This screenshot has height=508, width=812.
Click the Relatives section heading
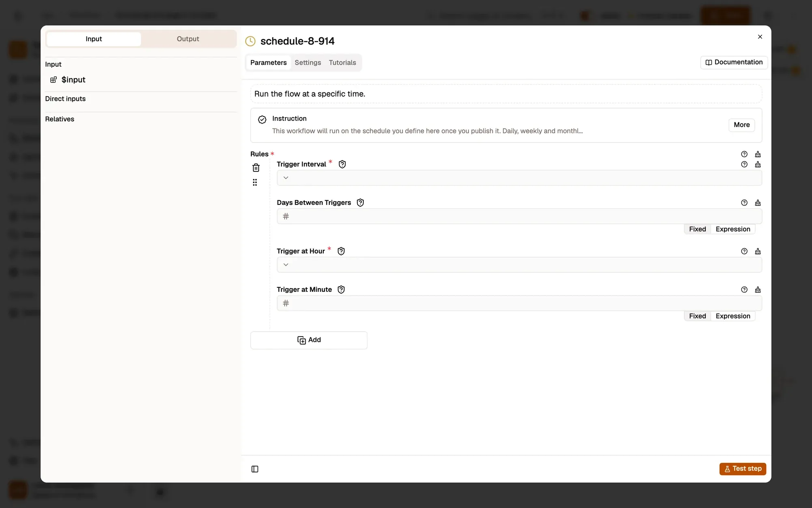pos(60,119)
